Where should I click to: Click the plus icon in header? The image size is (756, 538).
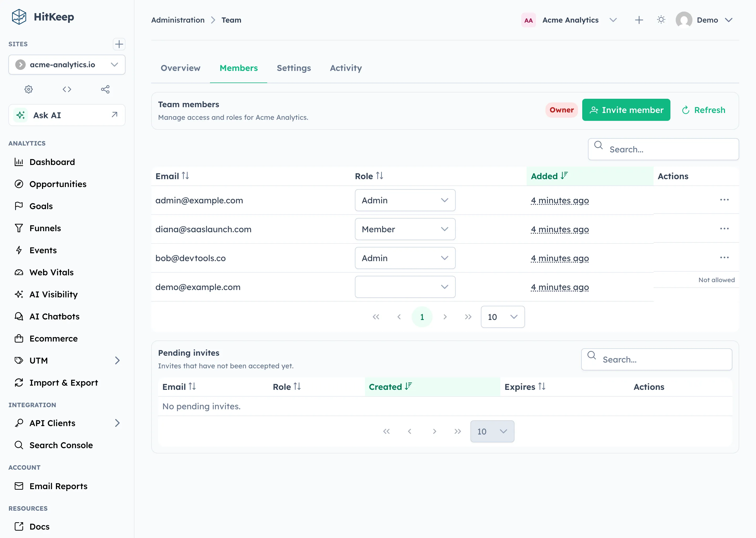(x=639, y=20)
